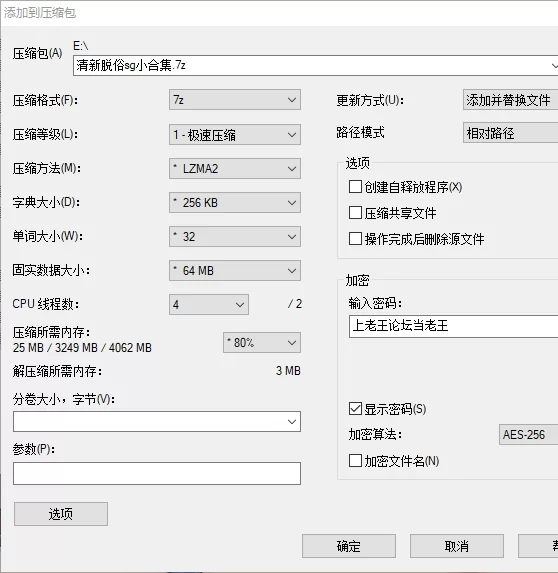Expand the 压缩等级 极速压缩 dropdown
558x573 pixels.
coord(235,134)
